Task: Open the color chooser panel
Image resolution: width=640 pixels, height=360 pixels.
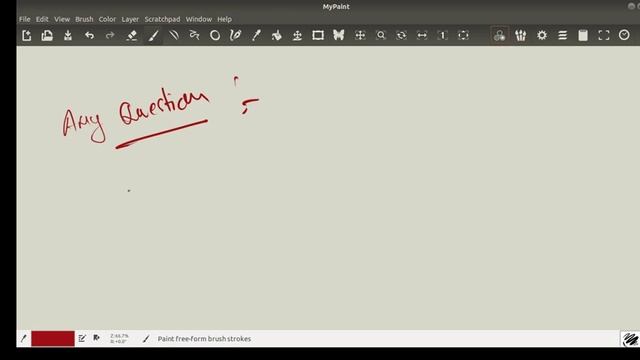Action: point(499,36)
